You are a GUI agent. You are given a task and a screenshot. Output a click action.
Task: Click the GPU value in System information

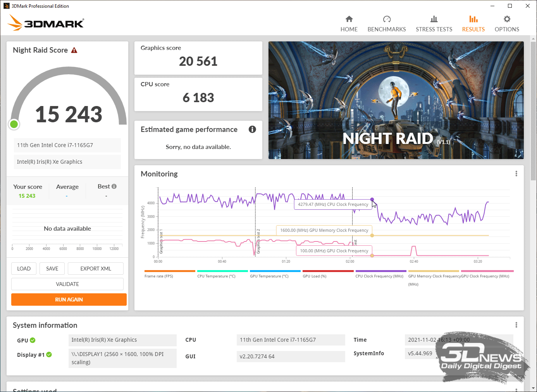122,340
